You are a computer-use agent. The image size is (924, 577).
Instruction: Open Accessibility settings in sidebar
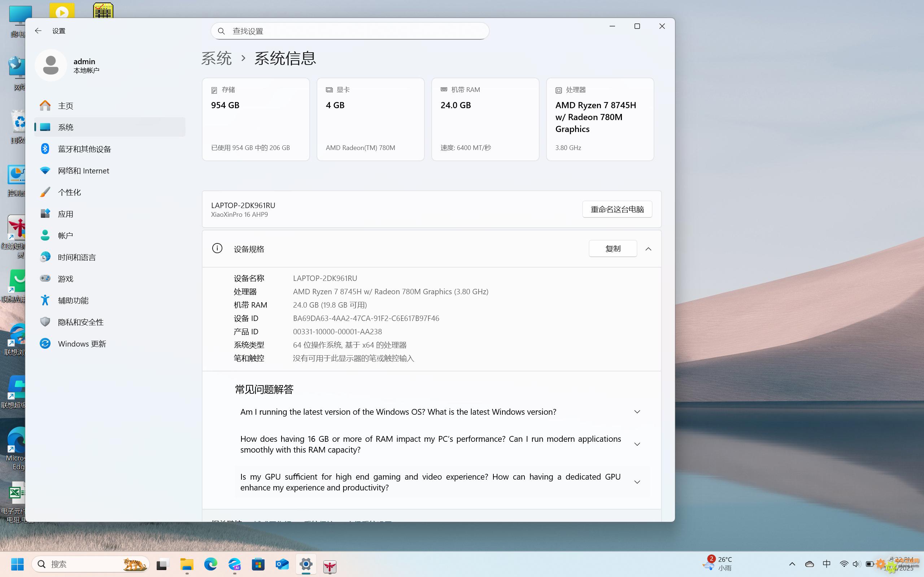[x=73, y=300]
